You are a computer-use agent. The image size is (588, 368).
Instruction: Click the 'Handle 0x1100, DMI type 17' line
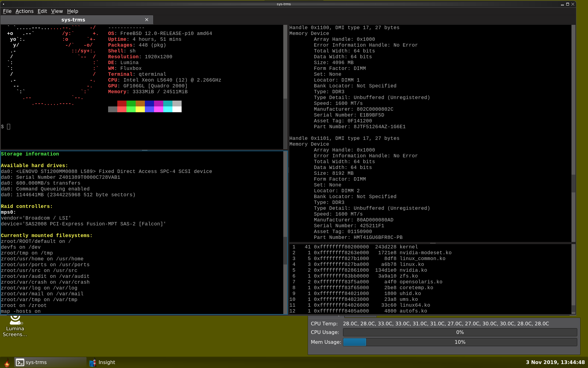point(345,28)
